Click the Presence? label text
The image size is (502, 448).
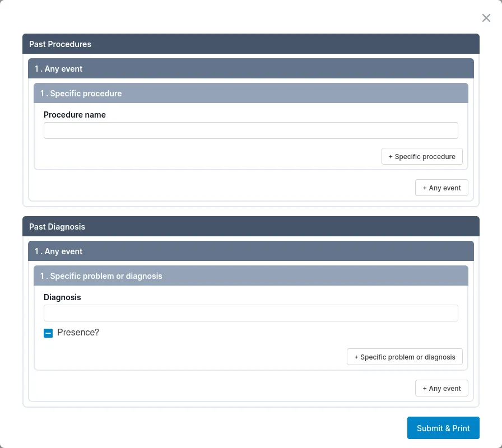pos(78,333)
